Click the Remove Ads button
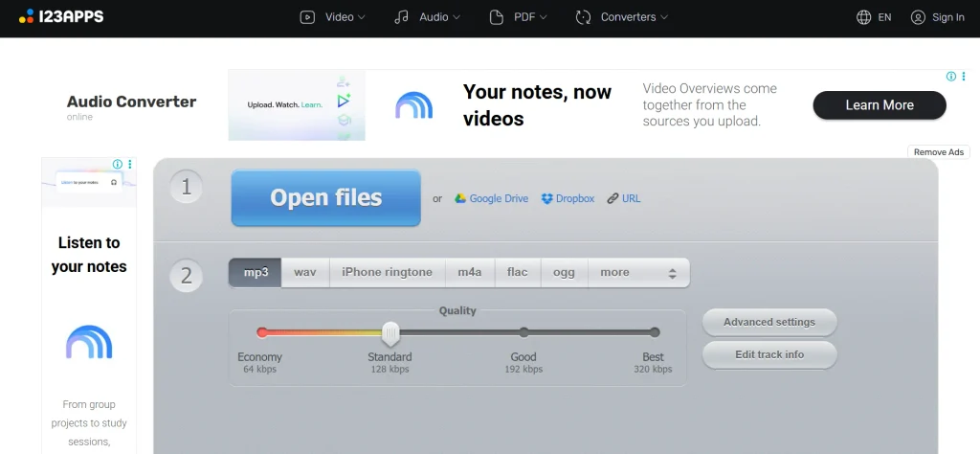980x454 pixels. (939, 152)
